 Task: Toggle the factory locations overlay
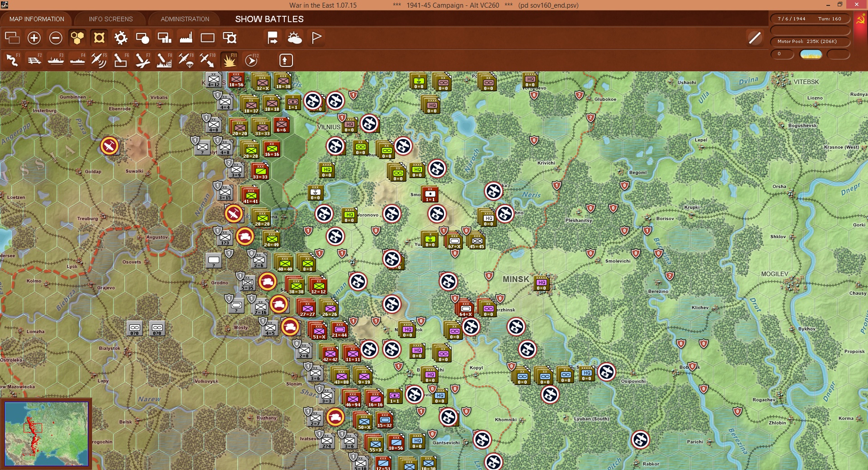tap(186, 38)
